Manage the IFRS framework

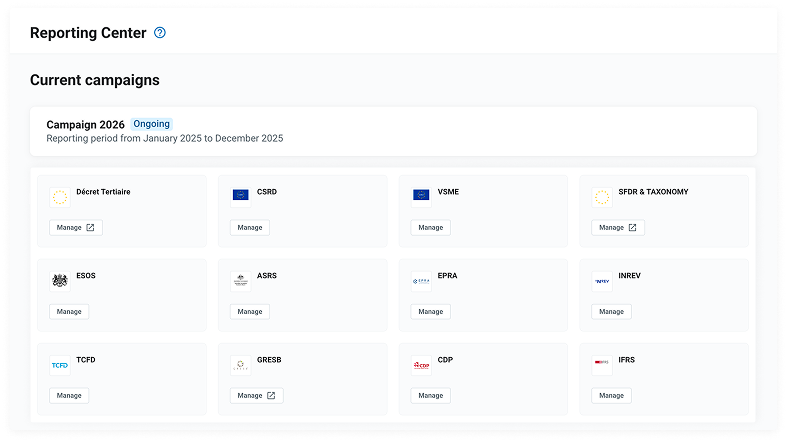click(611, 395)
